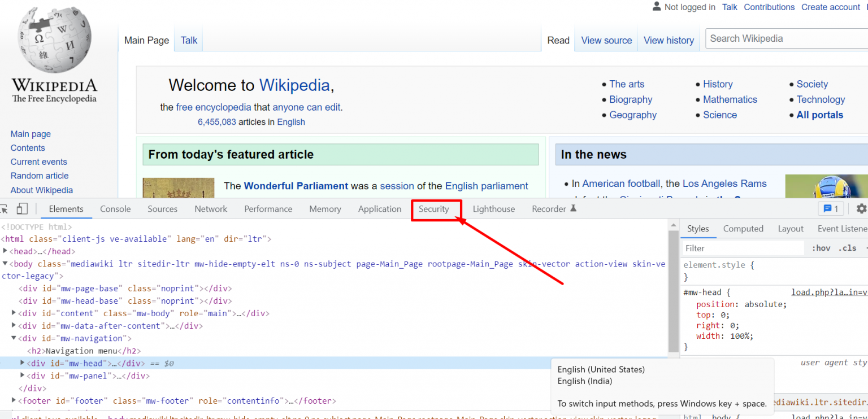
Task: Toggle the .cls classes button
Action: [847, 248]
